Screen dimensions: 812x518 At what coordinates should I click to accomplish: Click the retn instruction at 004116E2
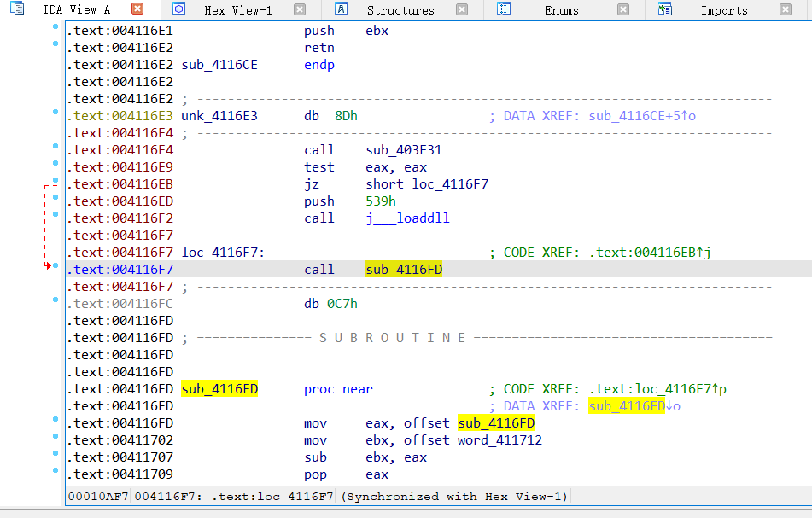(x=319, y=48)
